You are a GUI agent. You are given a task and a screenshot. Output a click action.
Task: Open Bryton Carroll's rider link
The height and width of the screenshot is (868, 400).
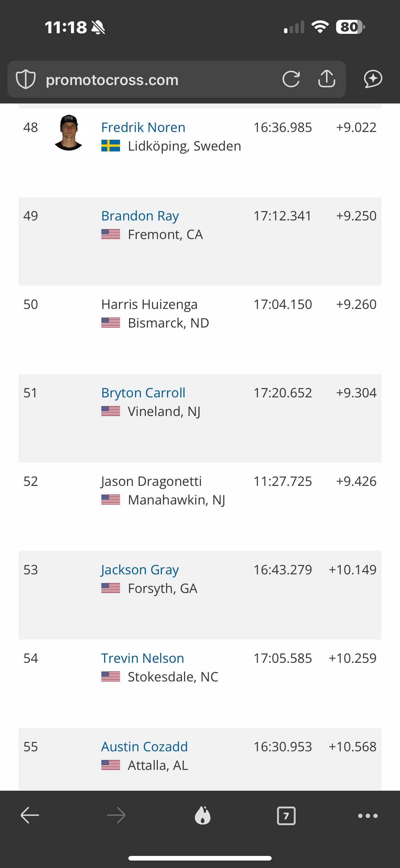tap(144, 393)
